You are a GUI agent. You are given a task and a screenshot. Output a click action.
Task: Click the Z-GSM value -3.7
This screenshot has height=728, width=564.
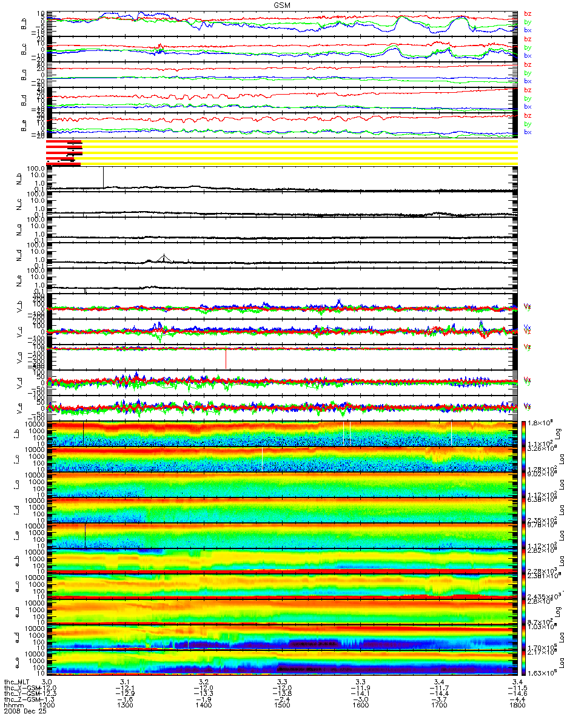pyautogui.click(x=438, y=699)
